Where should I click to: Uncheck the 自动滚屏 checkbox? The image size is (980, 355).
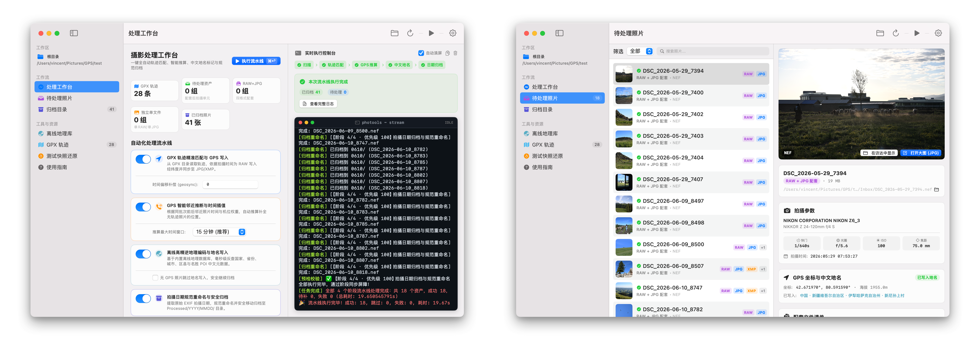(421, 53)
